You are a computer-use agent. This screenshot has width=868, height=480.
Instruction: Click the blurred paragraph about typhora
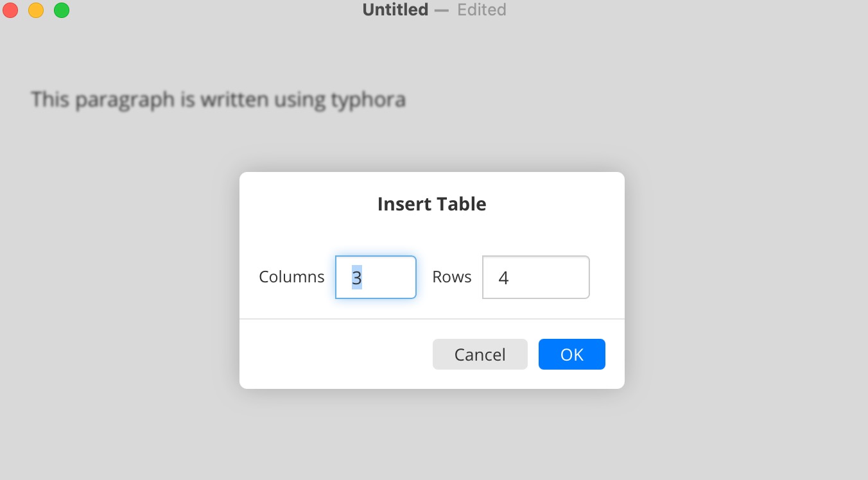pos(218,100)
